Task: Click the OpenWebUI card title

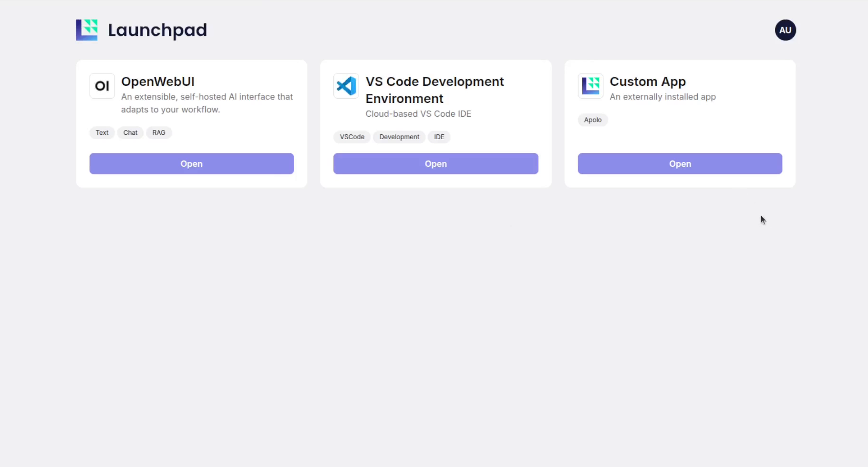Action: (x=158, y=81)
